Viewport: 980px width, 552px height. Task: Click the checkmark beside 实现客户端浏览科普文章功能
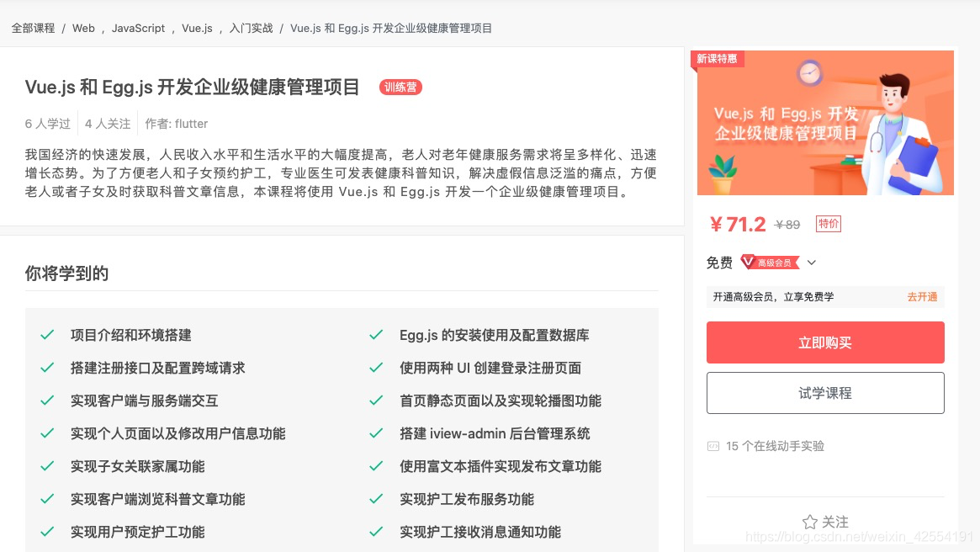click(x=47, y=499)
